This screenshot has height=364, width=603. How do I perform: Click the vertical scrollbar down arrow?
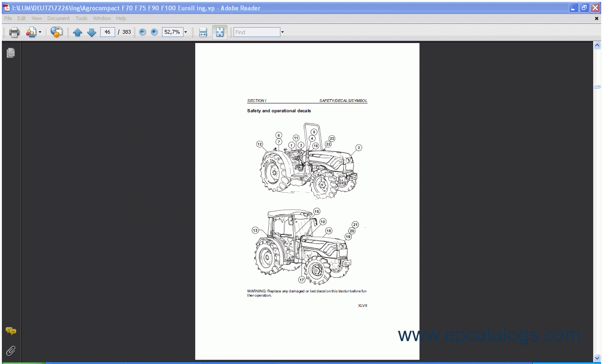[x=597, y=358]
